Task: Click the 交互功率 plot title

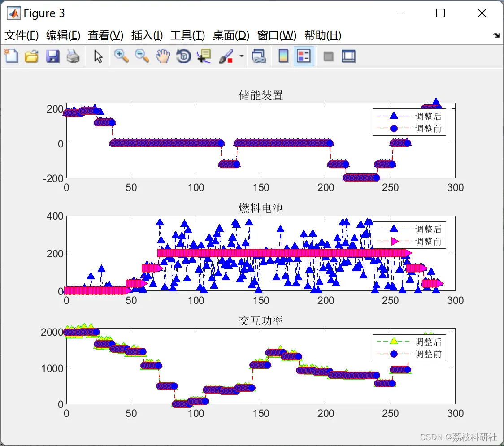Action: click(x=261, y=320)
